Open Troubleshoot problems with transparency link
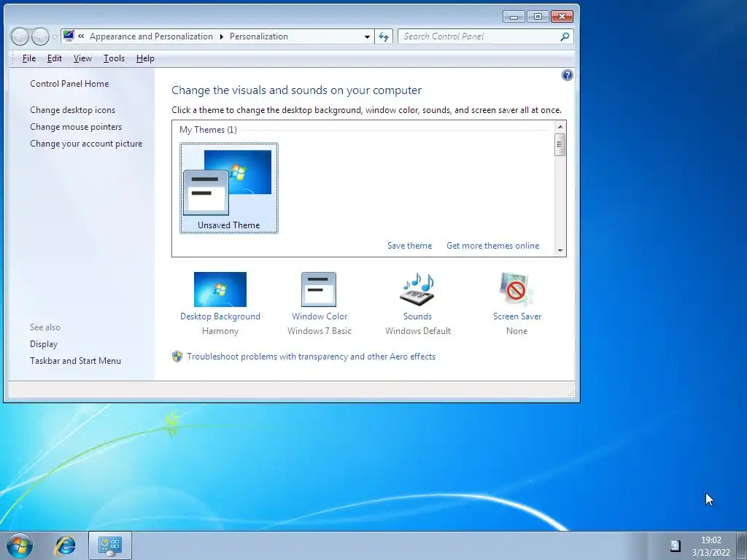This screenshot has height=560, width=747. (311, 357)
